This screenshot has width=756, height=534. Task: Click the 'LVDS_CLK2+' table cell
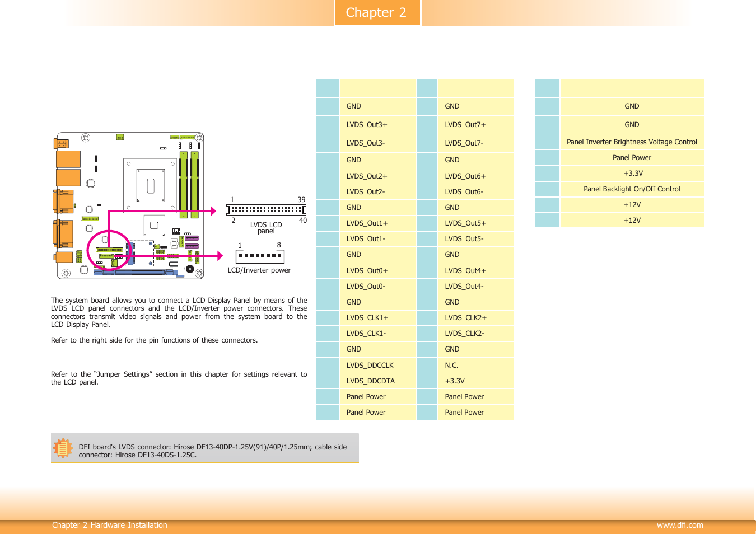point(476,318)
